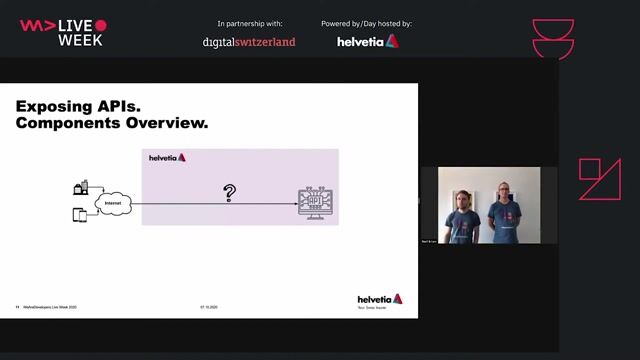Click the question mark icon in the diagram
This screenshot has width=640, height=360.
pyautogui.click(x=229, y=193)
